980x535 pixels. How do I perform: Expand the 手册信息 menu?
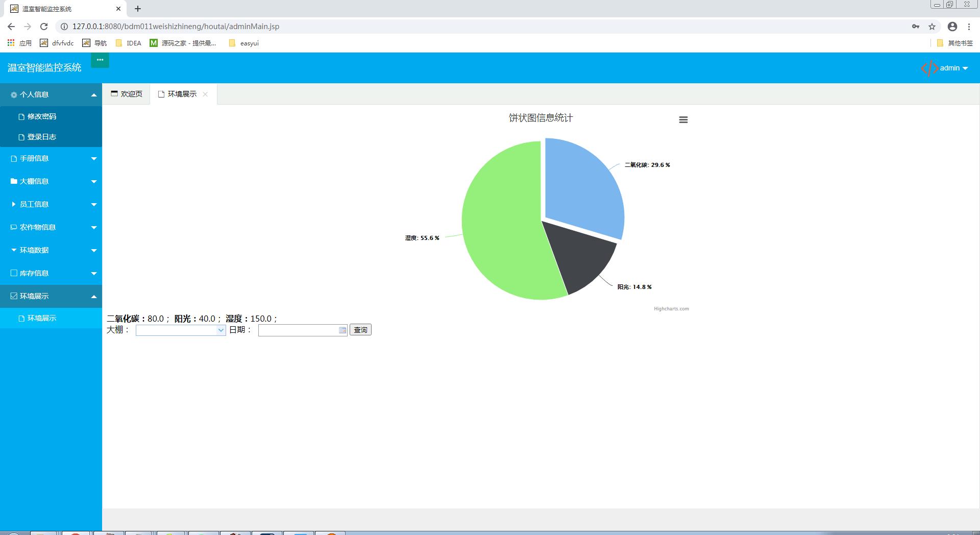tap(51, 158)
